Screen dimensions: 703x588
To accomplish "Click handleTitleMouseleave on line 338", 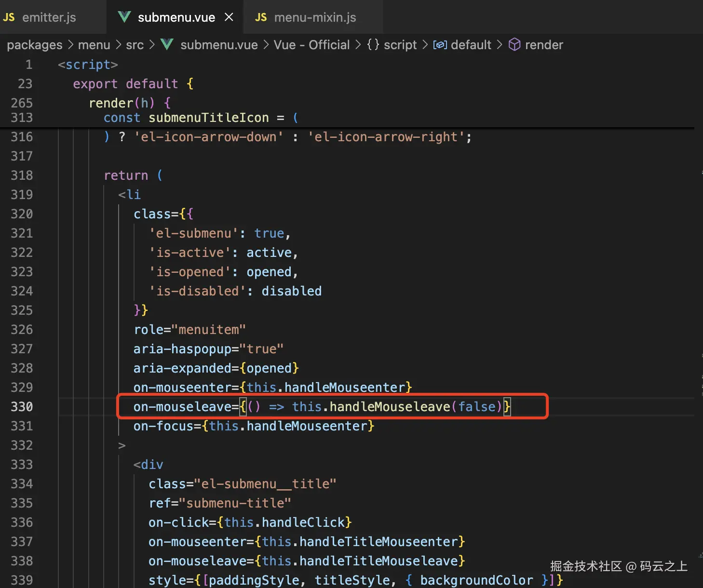I will pos(379,561).
